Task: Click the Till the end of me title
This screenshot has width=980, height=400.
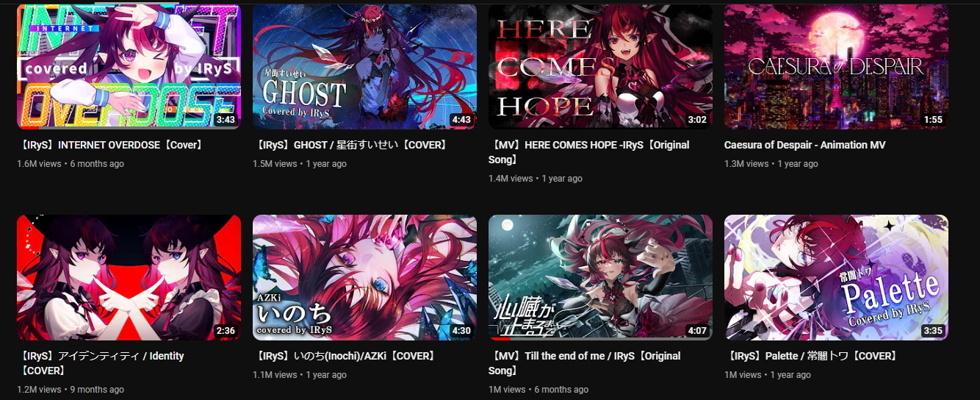Action: (585, 363)
